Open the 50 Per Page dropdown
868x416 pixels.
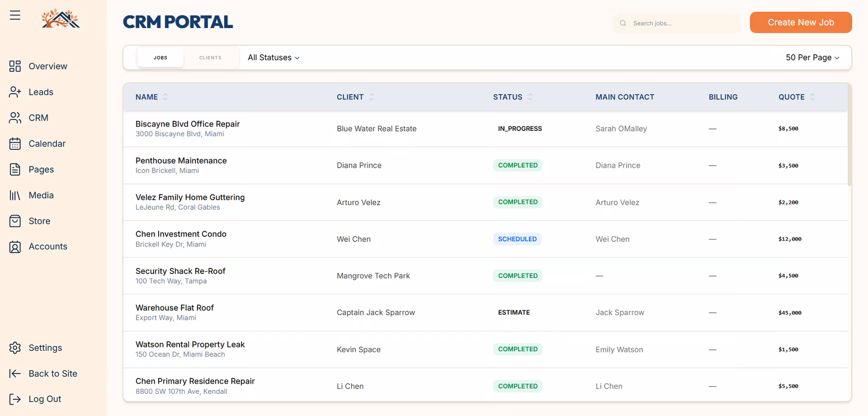[813, 57]
